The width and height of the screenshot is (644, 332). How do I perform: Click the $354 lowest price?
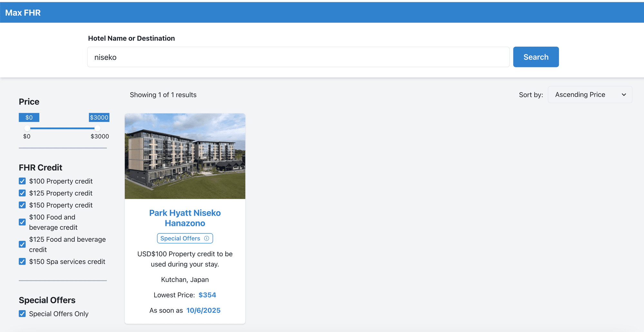[x=207, y=295]
